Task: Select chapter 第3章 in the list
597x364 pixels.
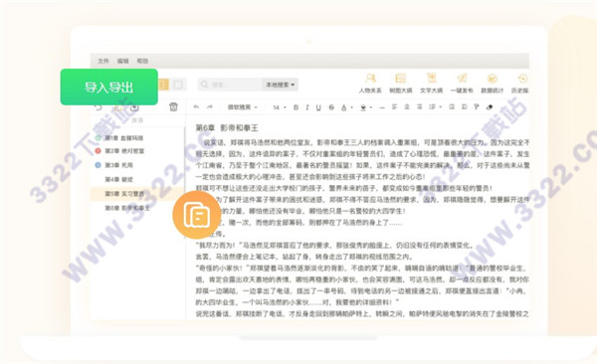Action: pyautogui.click(x=118, y=165)
